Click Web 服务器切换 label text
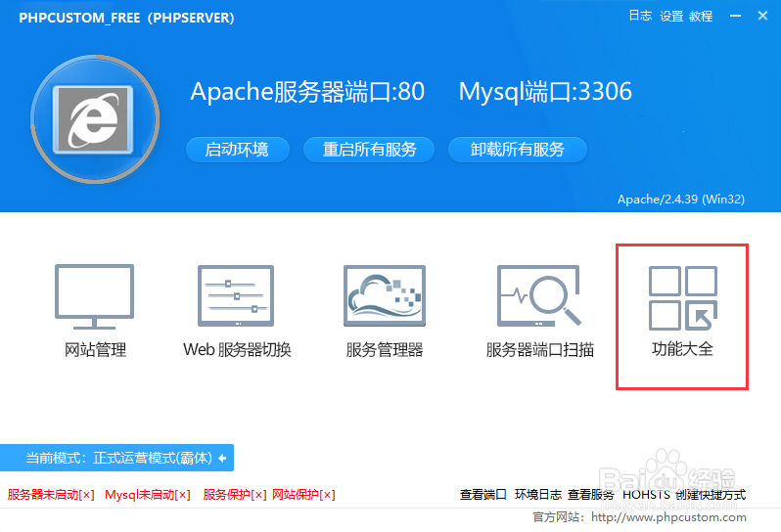Image resolution: width=781 pixels, height=532 pixels. click(x=237, y=350)
